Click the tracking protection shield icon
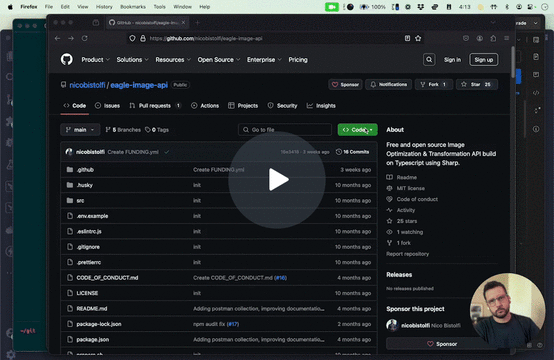Image resolution: width=554 pixels, height=360 pixels. [x=132, y=38]
